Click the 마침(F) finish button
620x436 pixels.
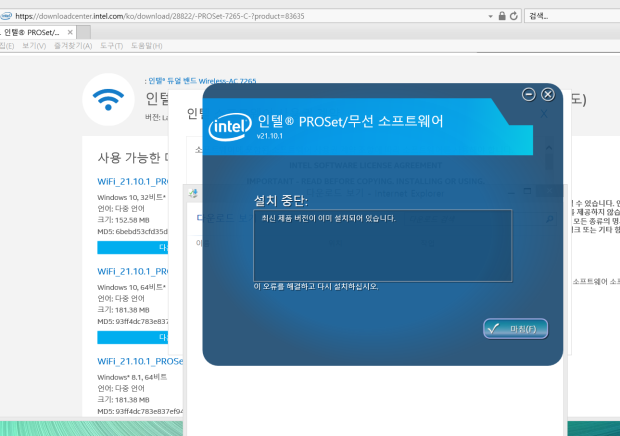coord(516,328)
